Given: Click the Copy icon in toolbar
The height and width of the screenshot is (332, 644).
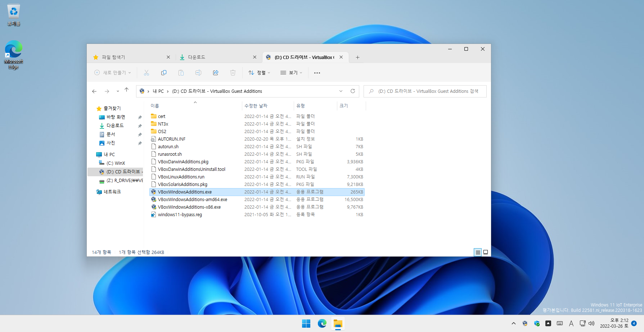Looking at the screenshot, I should pos(164,73).
